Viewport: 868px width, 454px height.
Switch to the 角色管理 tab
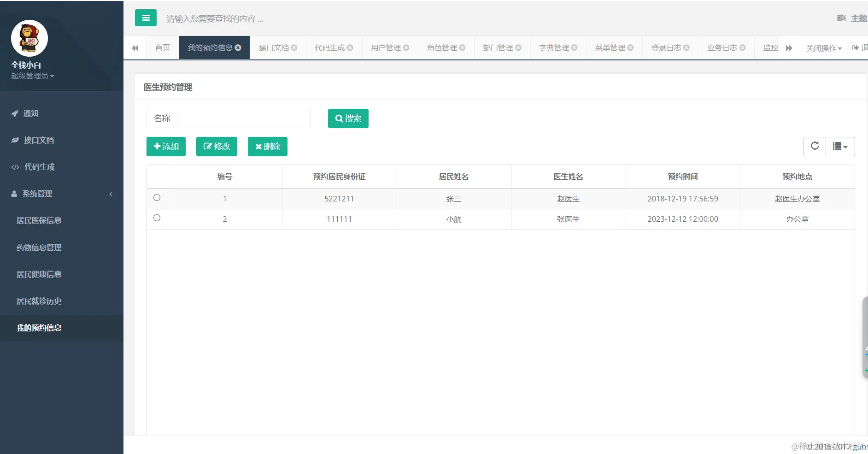(442, 47)
